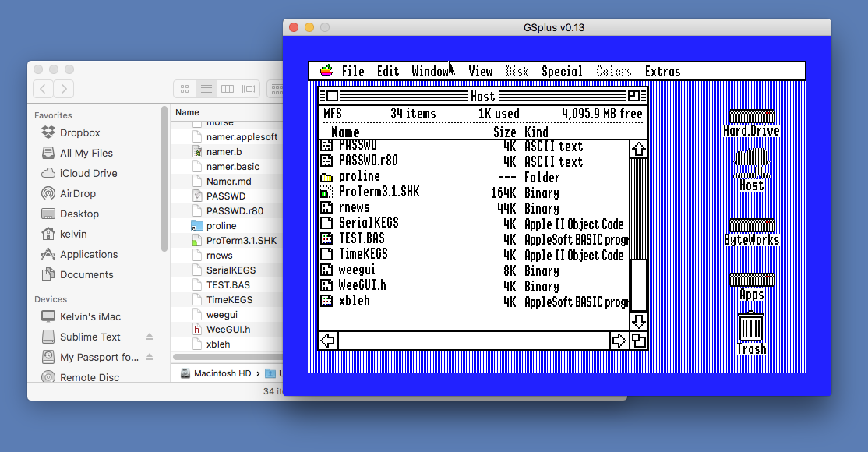868x452 pixels.
Task: Eject the Sublime Text volume
Action: pos(150,337)
